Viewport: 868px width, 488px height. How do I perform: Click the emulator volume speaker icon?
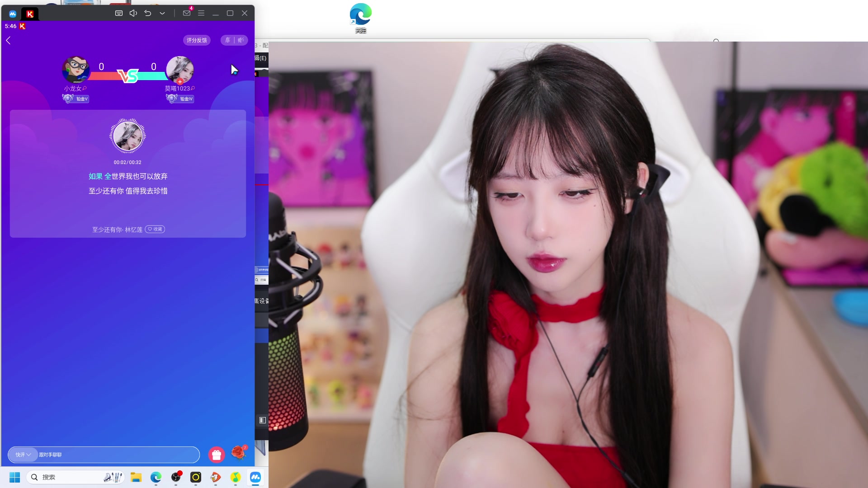point(133,13)
